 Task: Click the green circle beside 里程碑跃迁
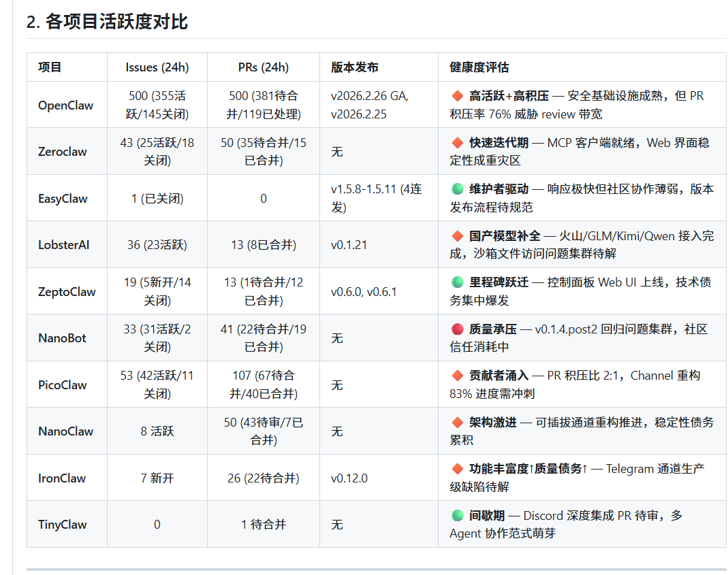(x=457, y=282)
